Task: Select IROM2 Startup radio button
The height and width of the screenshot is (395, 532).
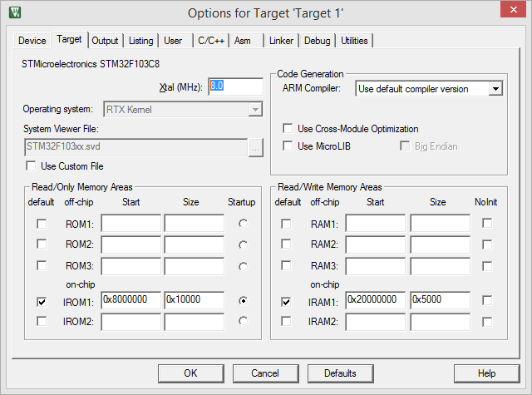Action: coord(243,321)
